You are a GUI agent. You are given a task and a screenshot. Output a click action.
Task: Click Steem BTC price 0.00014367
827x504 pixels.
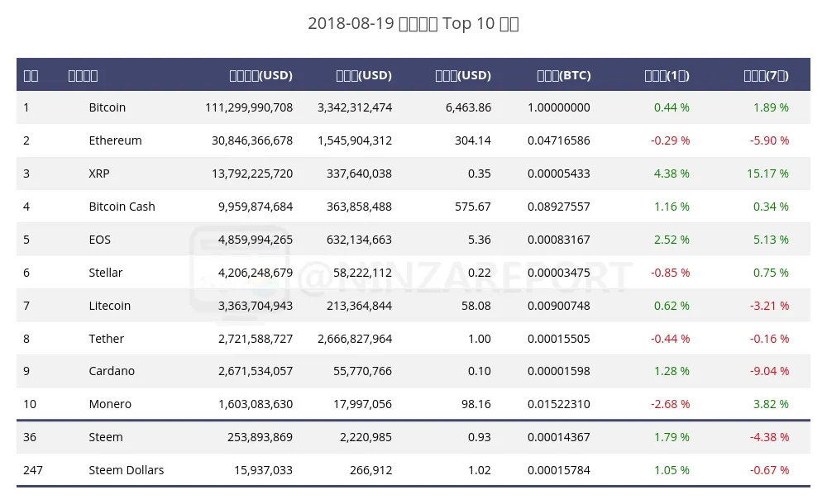pos(558,438)
